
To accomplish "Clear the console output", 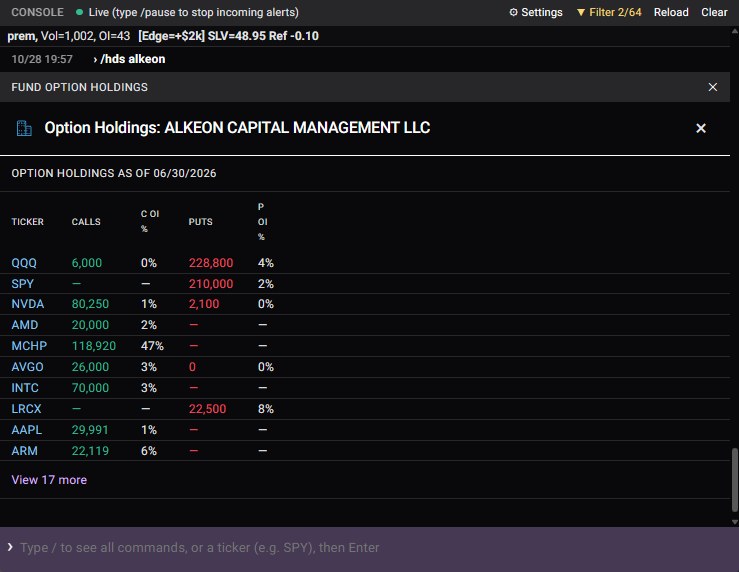I will pos(714,12).
